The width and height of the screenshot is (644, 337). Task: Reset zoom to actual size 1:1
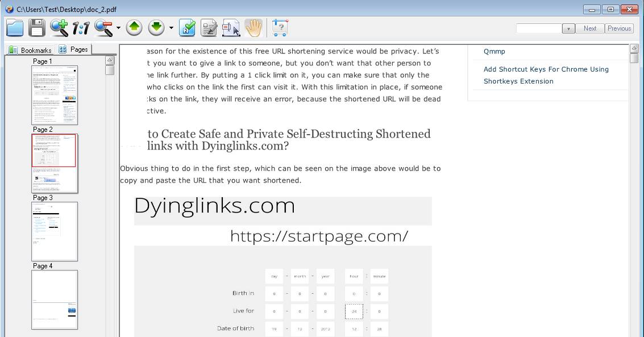(81, 27)
